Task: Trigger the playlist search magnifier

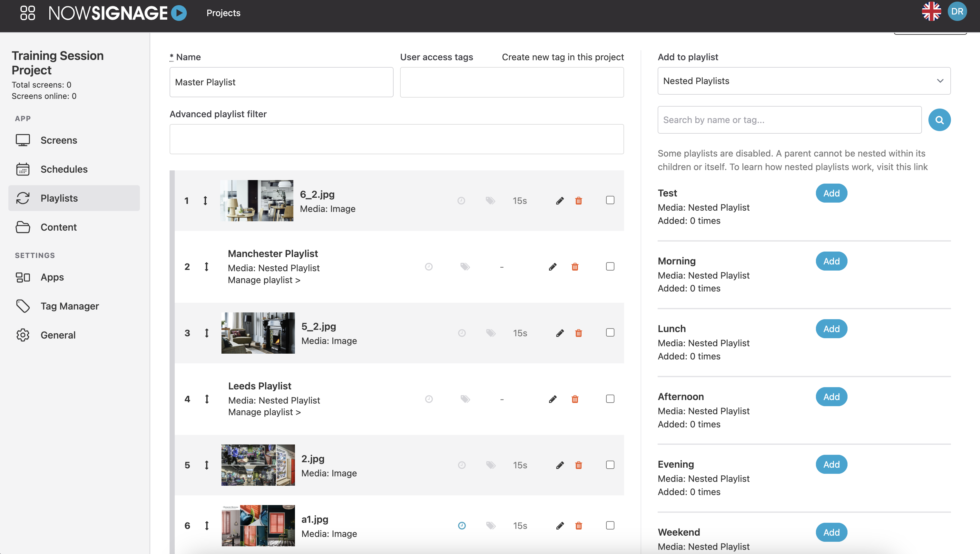Action: tap(939, 119)
